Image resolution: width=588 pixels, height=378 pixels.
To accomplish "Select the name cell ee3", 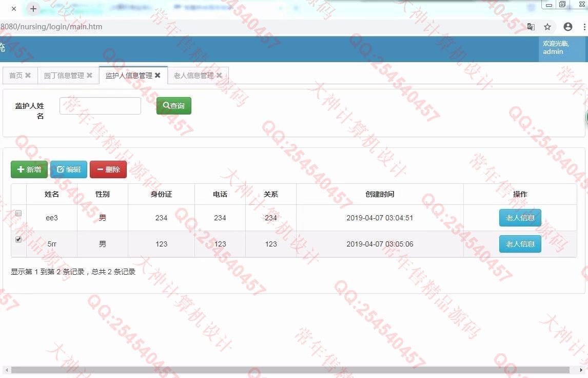I will (52, 218).
